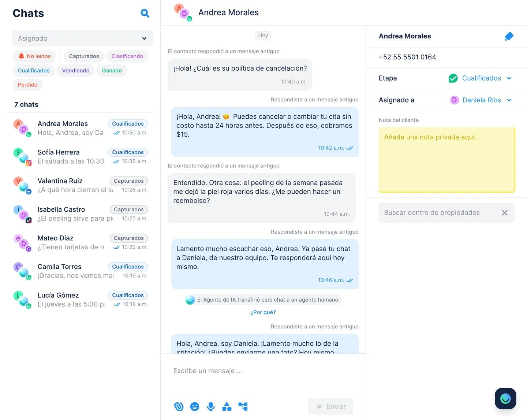This screenshot has height=420, width=527.
Task: Toggle the Perdido filter chip
Action: 28,85
